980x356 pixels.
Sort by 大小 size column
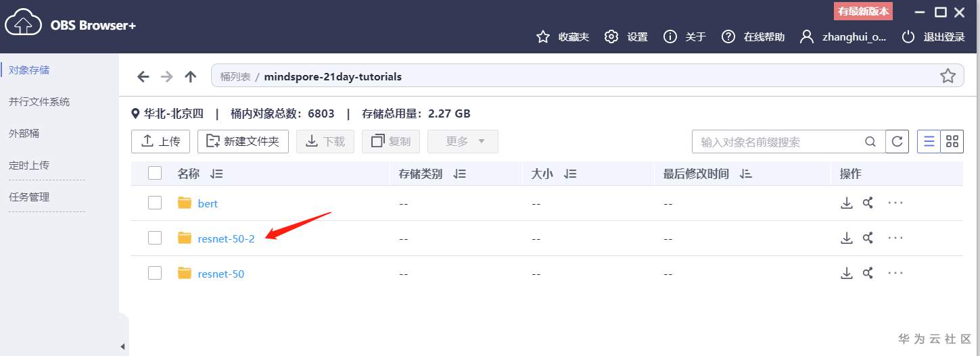point(570,174)
